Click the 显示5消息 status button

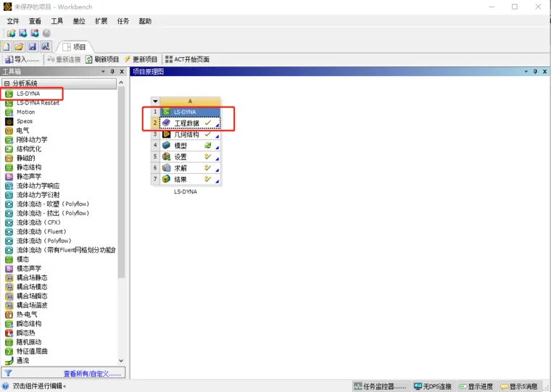[519, 386]
